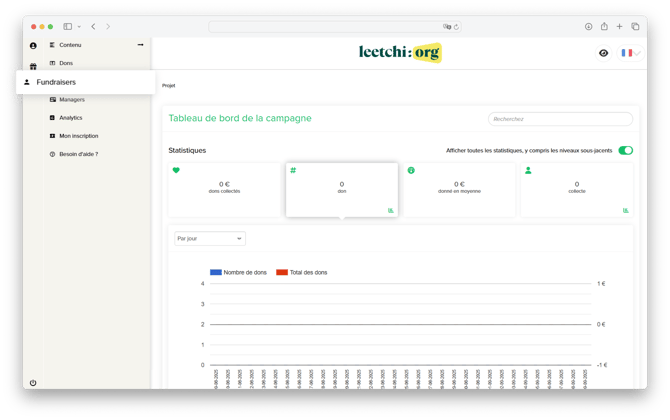This screenshot has width=670, height=420.
Task: Click the Managers card icon
Action: 53,100
